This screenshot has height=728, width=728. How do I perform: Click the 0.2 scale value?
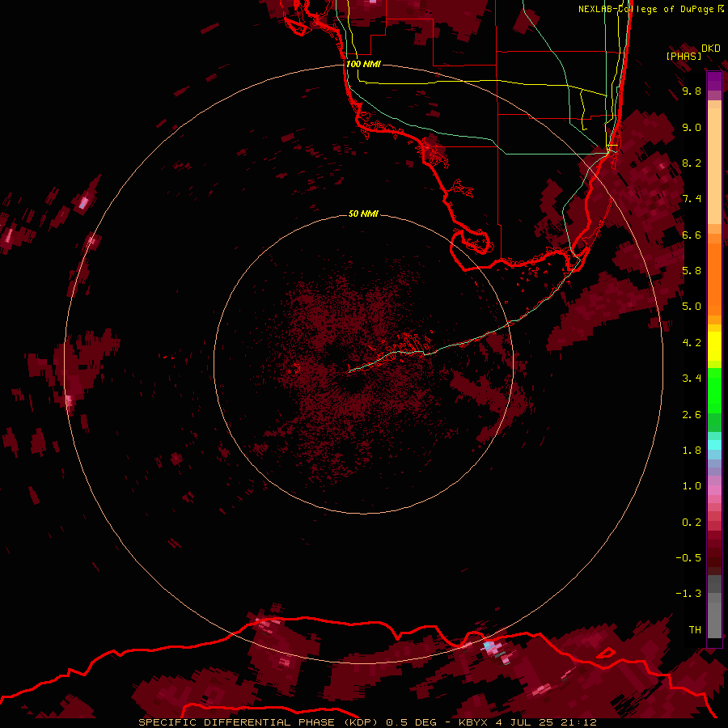pos(692,522)
